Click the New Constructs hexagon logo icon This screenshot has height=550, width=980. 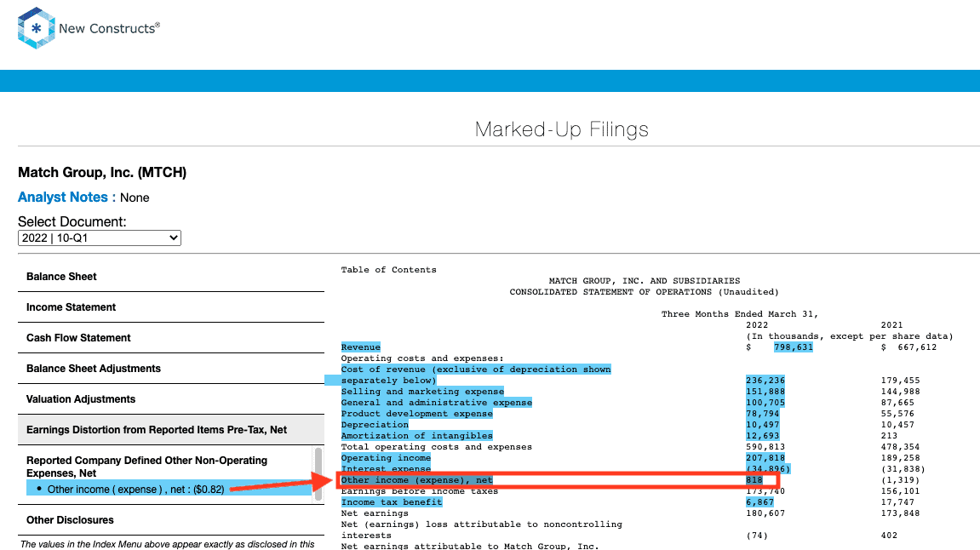point(37,28)
